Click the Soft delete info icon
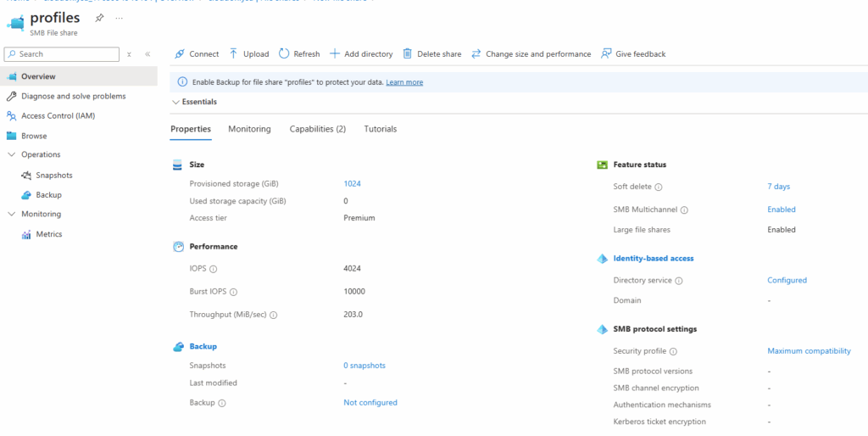 (659, 187)
